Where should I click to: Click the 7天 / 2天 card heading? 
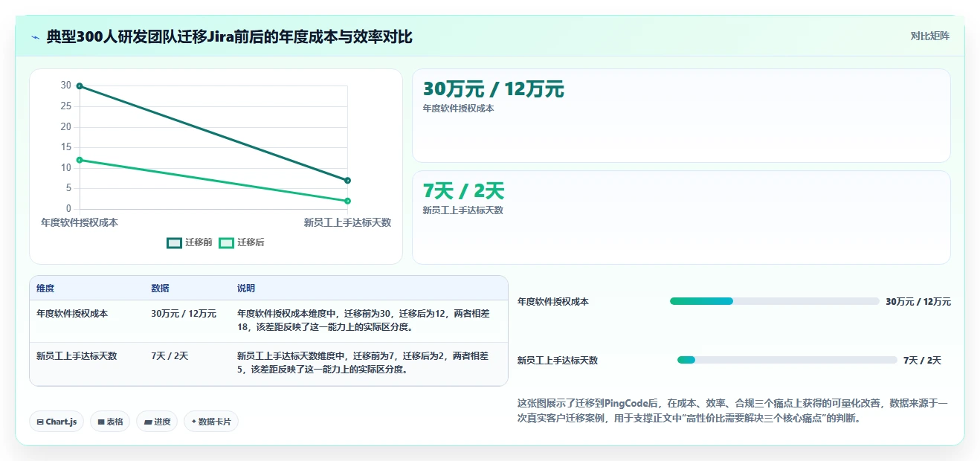pyautogui.click(x=463, y=191)
